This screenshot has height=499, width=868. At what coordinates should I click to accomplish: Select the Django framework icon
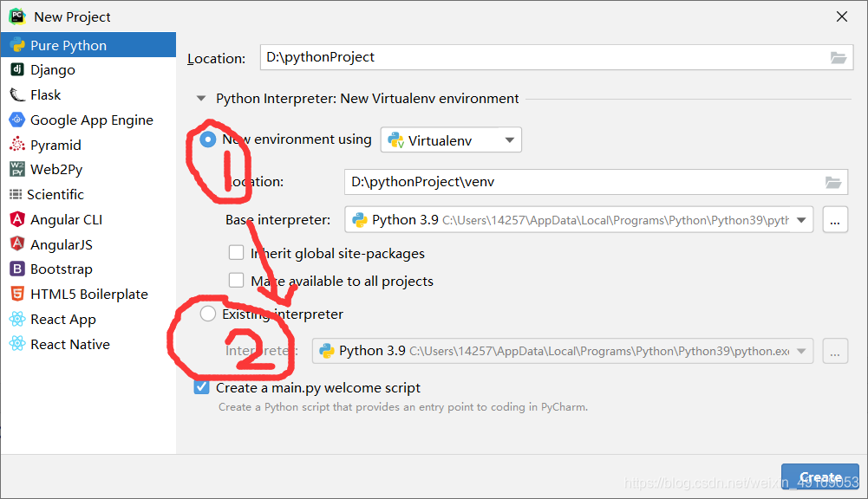pos(16,69)
